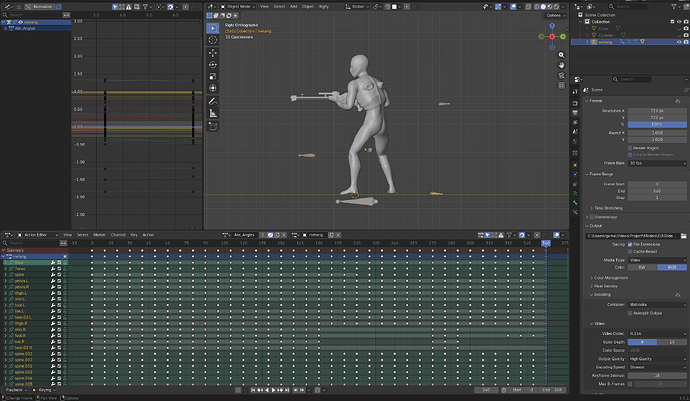Open the Marker menu in Action Editor
690x401 pixels.
click(99, 235)
